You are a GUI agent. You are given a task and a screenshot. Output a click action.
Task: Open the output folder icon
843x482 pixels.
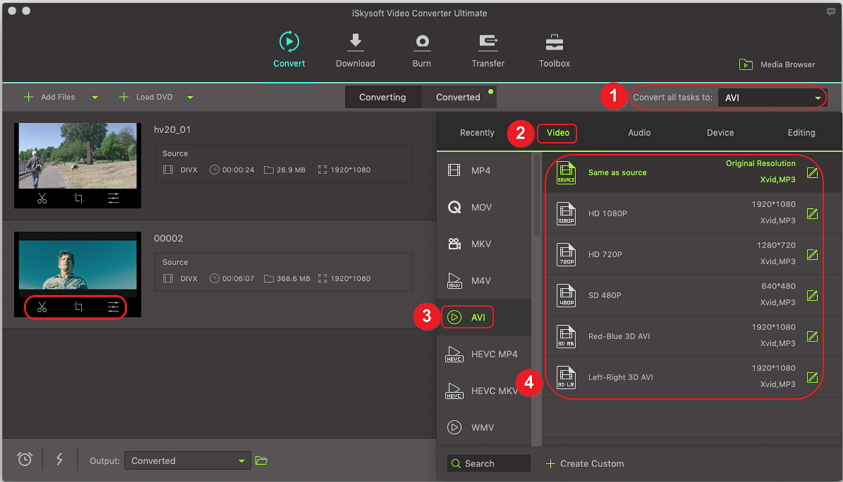pyautogui.click(x=261, y=461)
